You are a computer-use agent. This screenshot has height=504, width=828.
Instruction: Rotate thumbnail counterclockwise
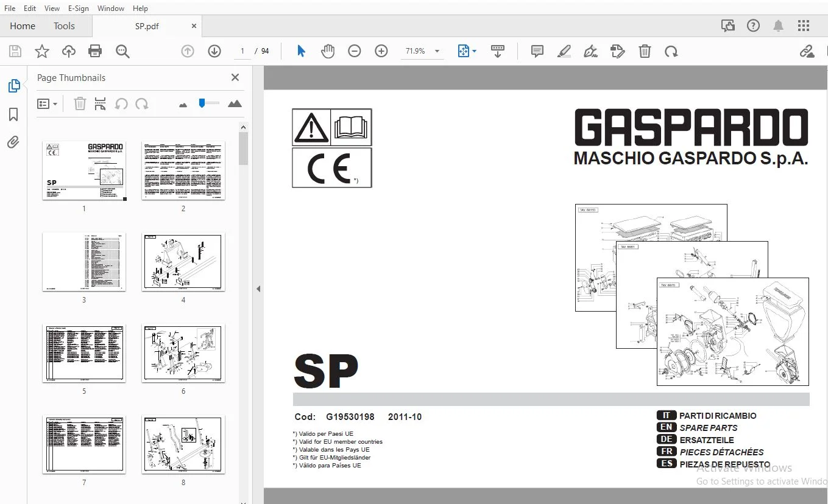click(121, 104)
